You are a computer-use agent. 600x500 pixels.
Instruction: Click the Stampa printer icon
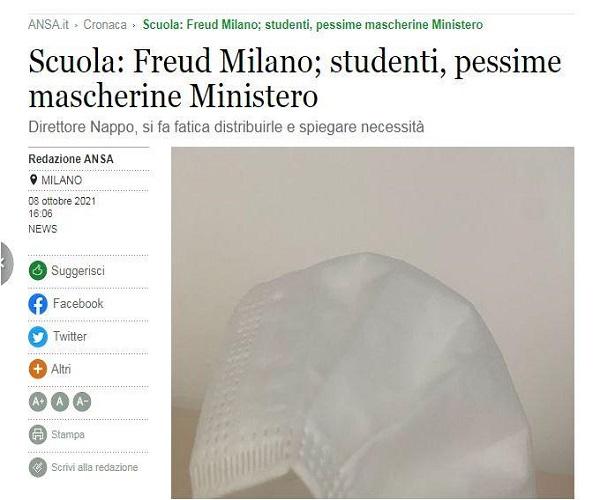pos(38,435)
